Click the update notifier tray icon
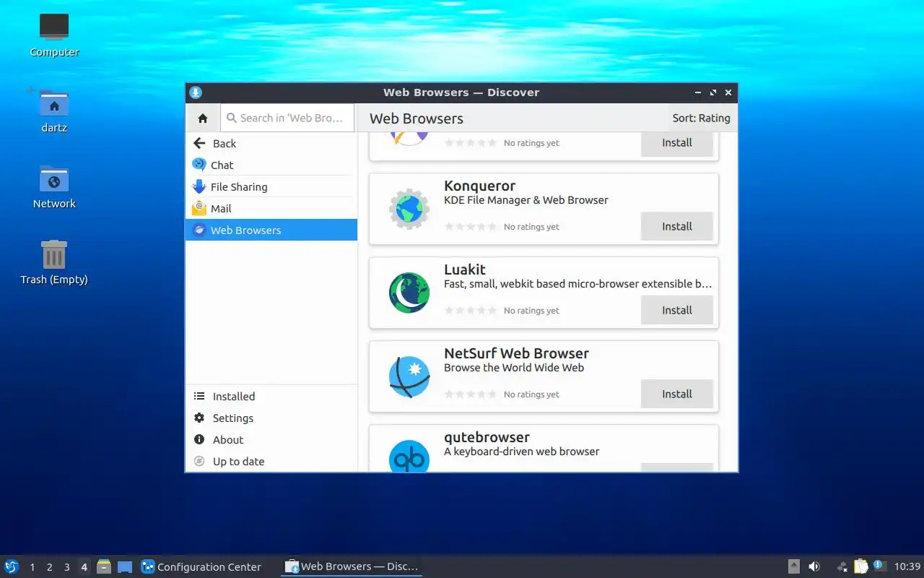Image resolution: width=924 pixels, height=578 pixels. pyautogui.click(x=879, y=566)
